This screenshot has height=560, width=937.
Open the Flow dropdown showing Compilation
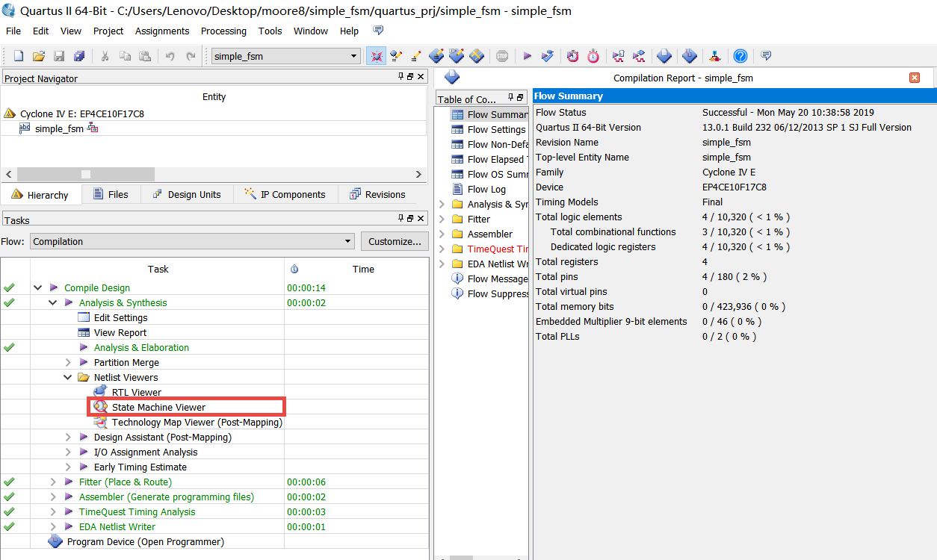click(x=192, y=241)
